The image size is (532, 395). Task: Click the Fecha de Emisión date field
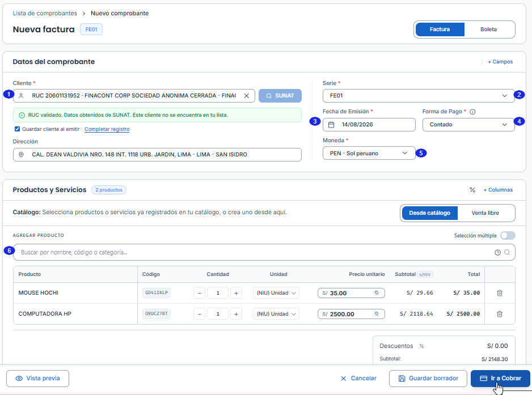369,125
